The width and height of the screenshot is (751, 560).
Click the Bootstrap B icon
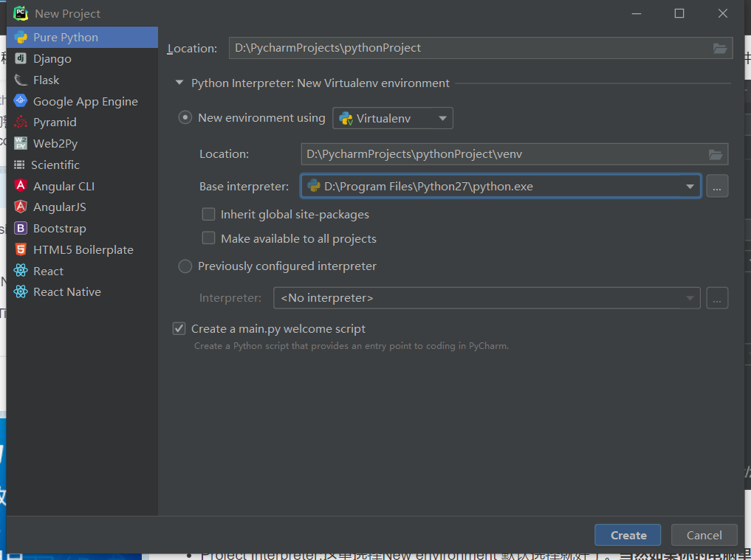click(x=21, y=228)
